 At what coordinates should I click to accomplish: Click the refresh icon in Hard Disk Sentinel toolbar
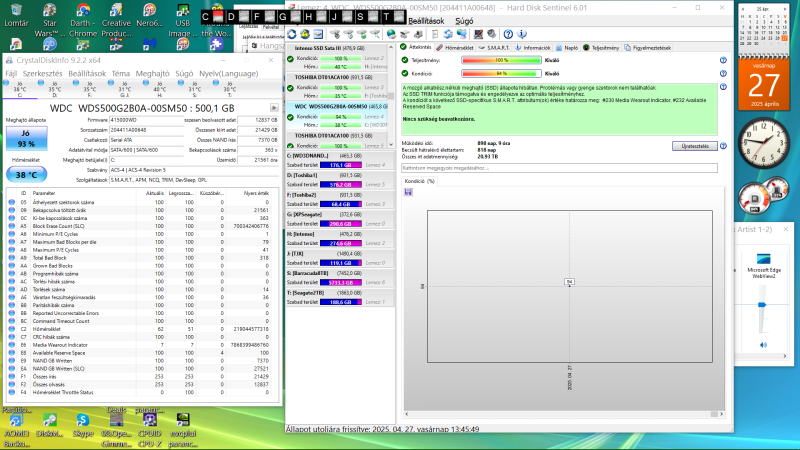[292, 34]
